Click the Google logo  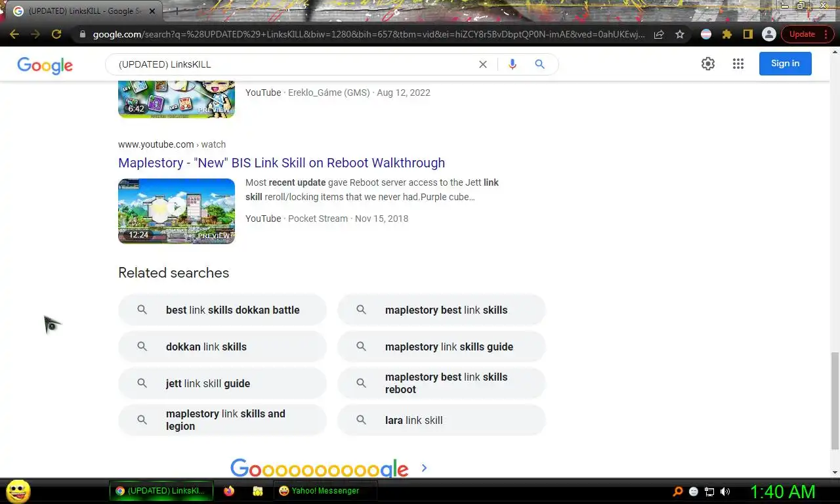(x=45, y=64)
